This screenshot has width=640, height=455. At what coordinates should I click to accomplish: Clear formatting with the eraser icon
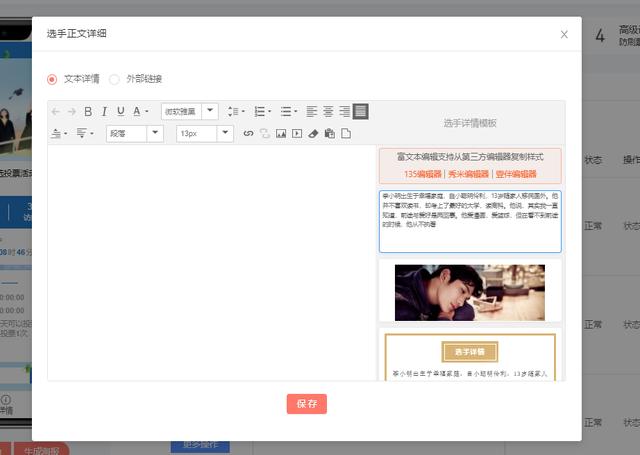tap(313, 133)
